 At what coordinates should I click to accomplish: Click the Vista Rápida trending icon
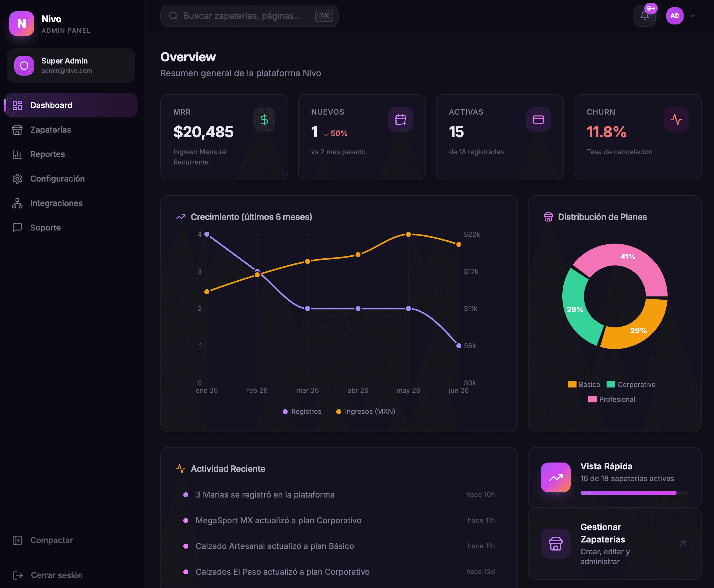tap(555, 477)
